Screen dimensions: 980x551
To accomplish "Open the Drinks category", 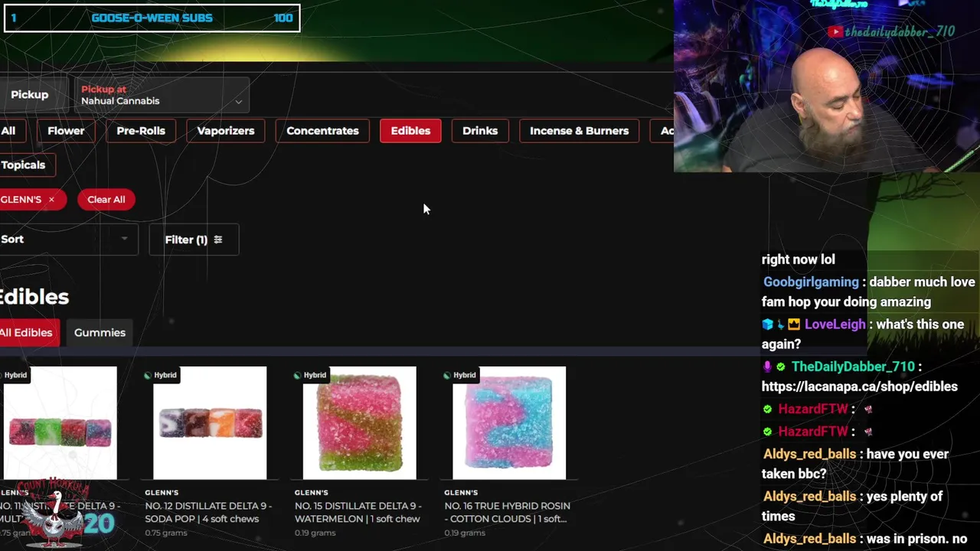I will pos(480,131).
